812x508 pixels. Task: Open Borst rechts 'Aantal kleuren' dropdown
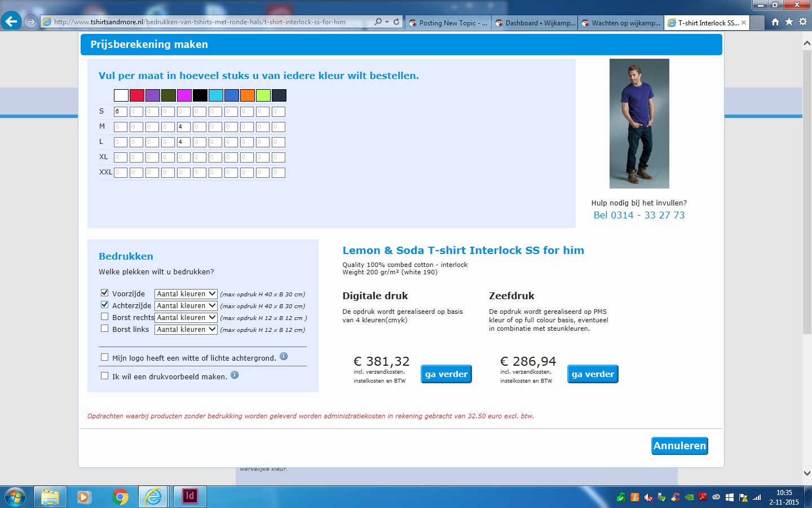click(186, 317)
